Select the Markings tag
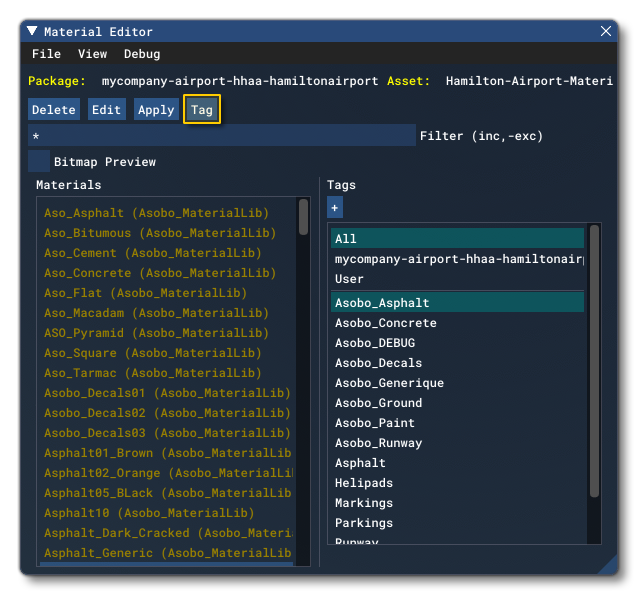The image size is (638, 595). click(457, 502)
